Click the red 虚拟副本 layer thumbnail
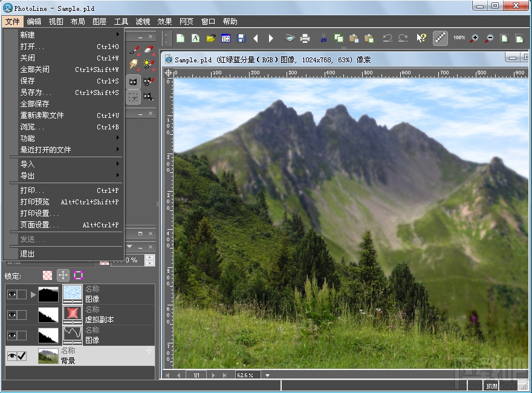Viewport: 532px width, 393px height. (73, 314)
